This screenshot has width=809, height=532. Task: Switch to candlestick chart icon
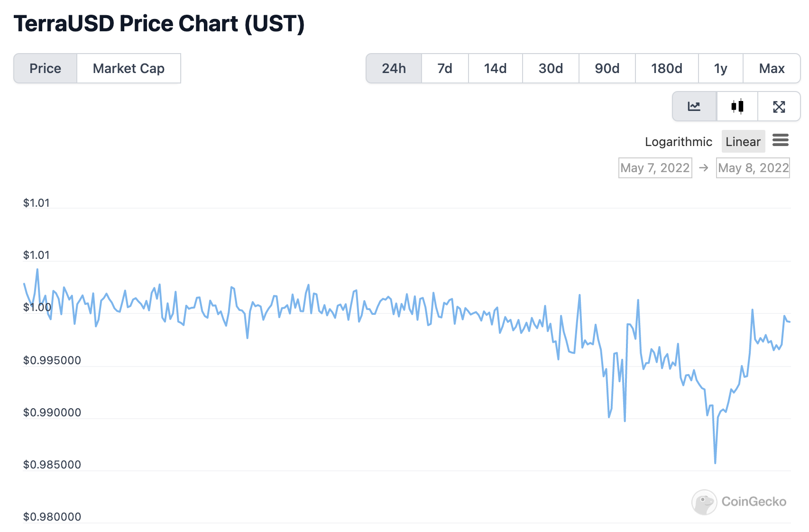pos(737,107)
